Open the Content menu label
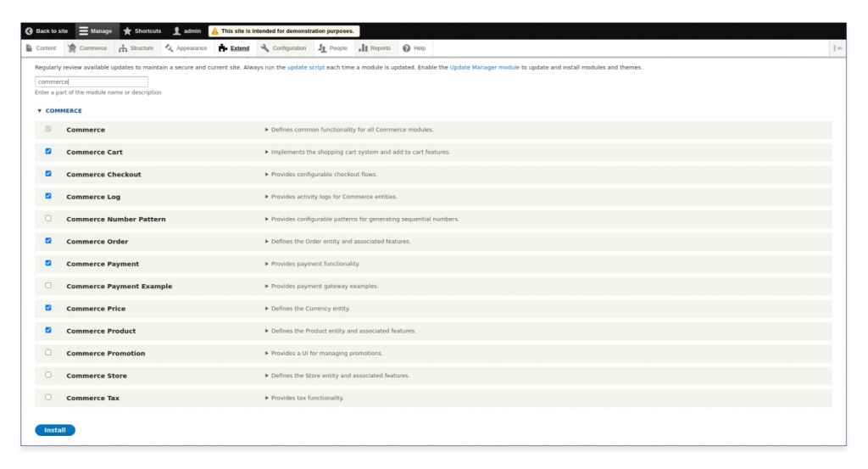This screenshot has width=868, height=469. (46, 48)
